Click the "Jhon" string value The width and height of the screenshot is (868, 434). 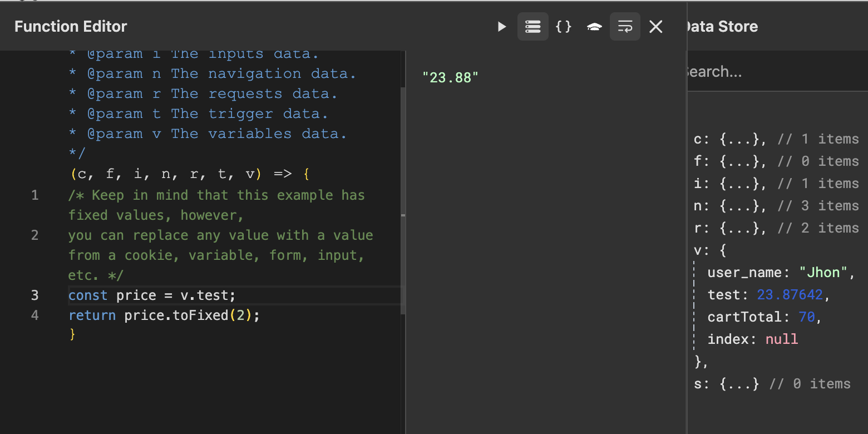pyautogui.click(x=823, y=273)
